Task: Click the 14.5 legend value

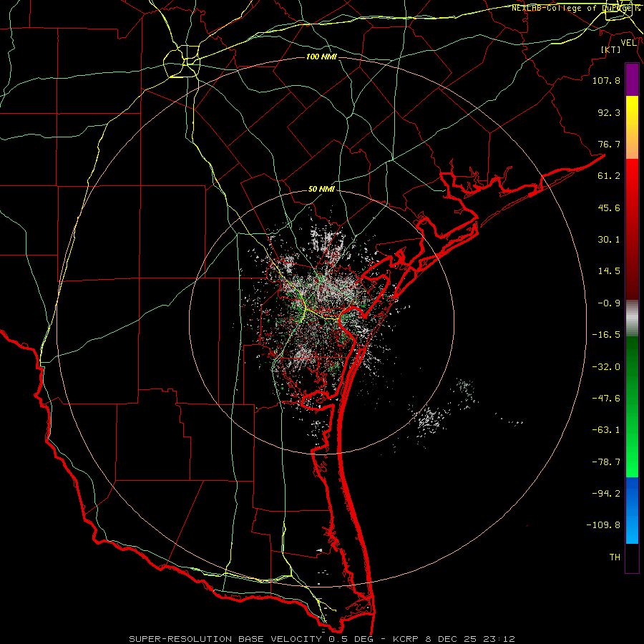Action: [609, 271]
